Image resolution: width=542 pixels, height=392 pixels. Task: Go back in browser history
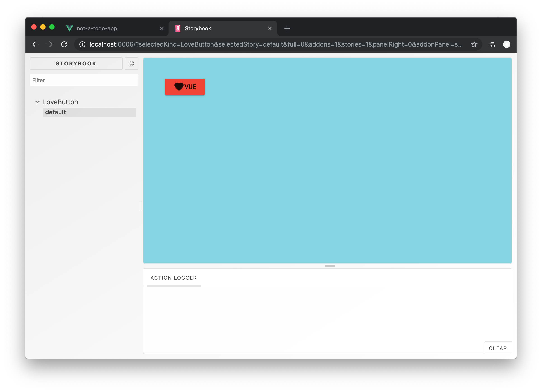[x=35, y=44]
